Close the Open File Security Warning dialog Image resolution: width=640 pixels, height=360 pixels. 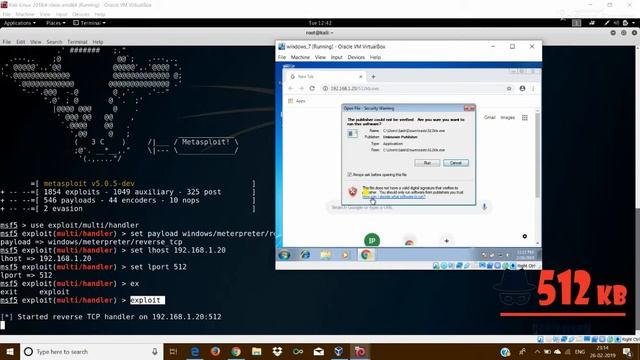click(469, 108)
